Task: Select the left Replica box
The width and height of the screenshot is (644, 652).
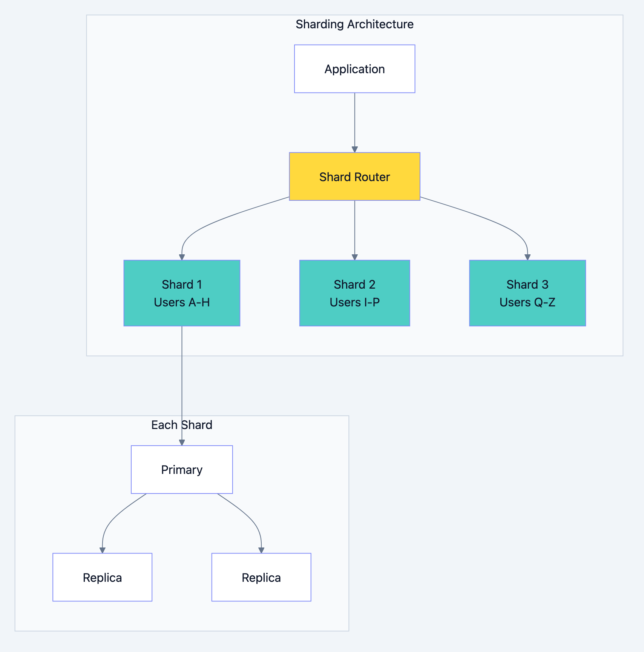Action: [x=102, y=577]
